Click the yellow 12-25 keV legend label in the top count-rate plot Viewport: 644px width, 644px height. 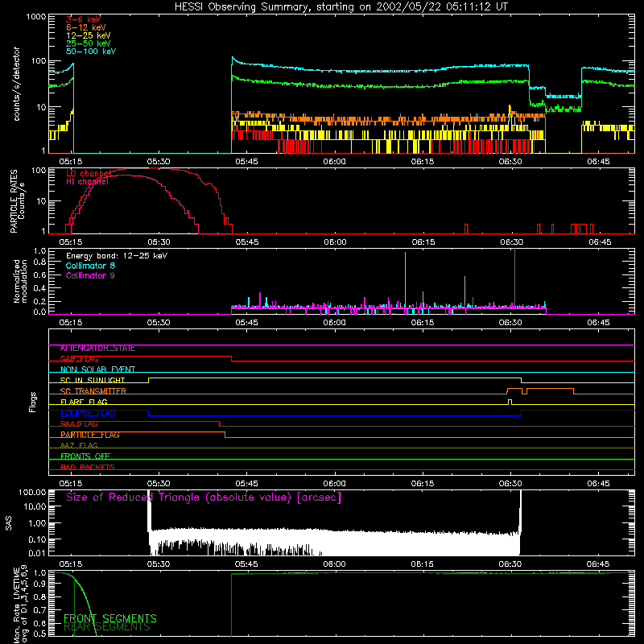click(89, 35)
